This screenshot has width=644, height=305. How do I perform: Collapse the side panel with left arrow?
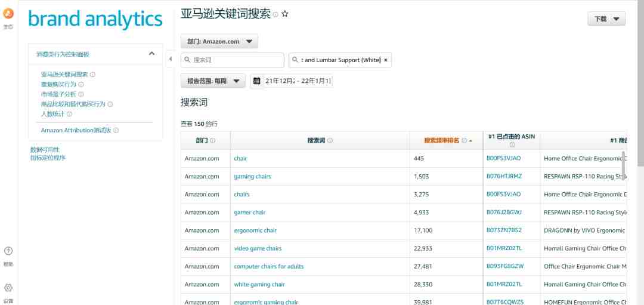click(x=171, y=59)
